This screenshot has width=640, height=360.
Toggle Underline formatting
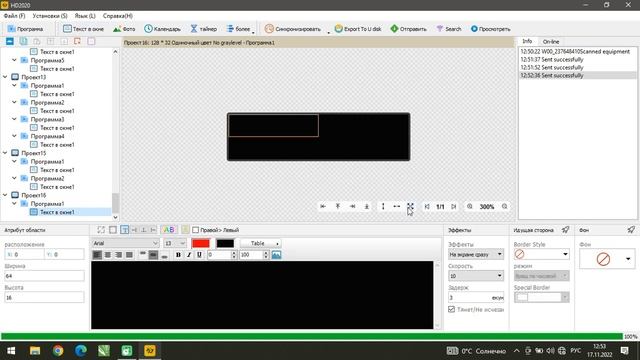199,255
